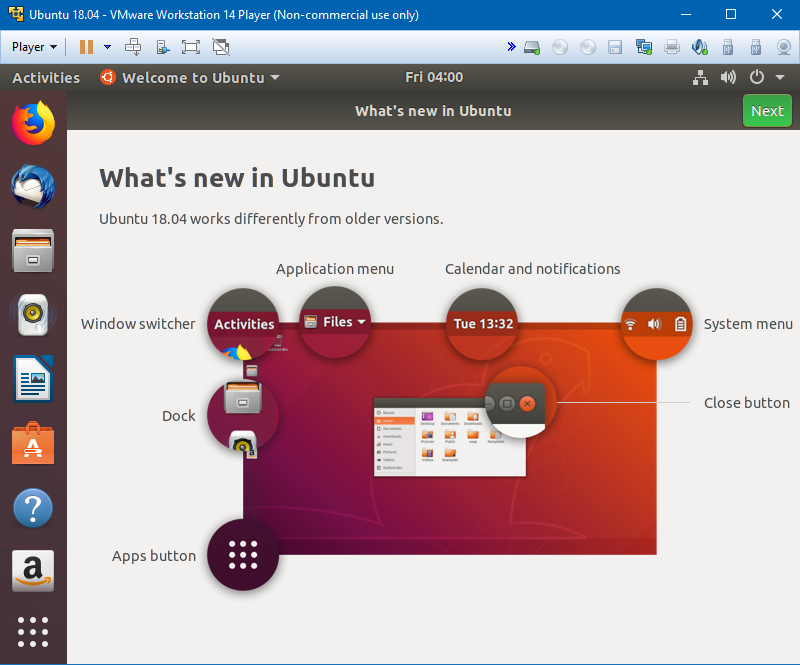Viewport: 800px width, 665px height.
Task: Click the "Close button" label
Action: pyautogui.click(x=747, y=403)
